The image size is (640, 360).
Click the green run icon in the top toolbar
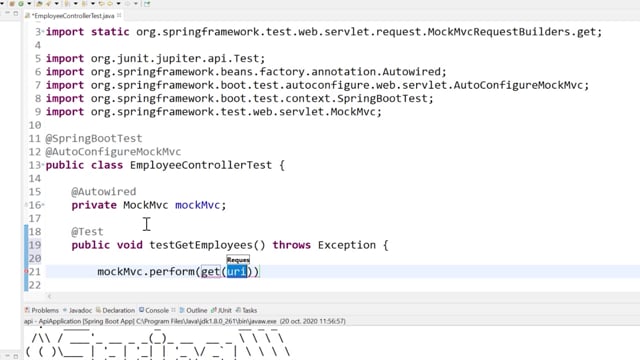(20, 4)
